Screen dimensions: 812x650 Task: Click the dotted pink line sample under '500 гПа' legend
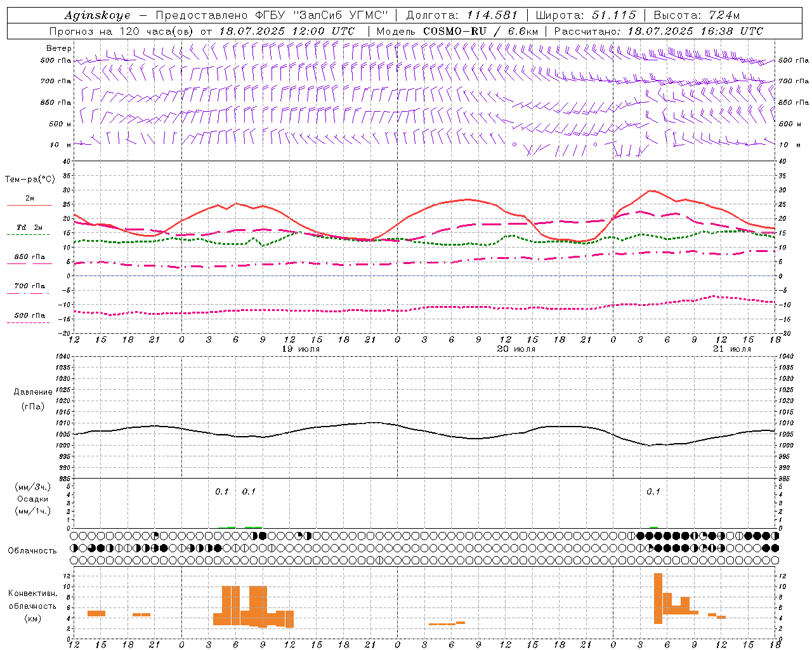pos(28,323)
